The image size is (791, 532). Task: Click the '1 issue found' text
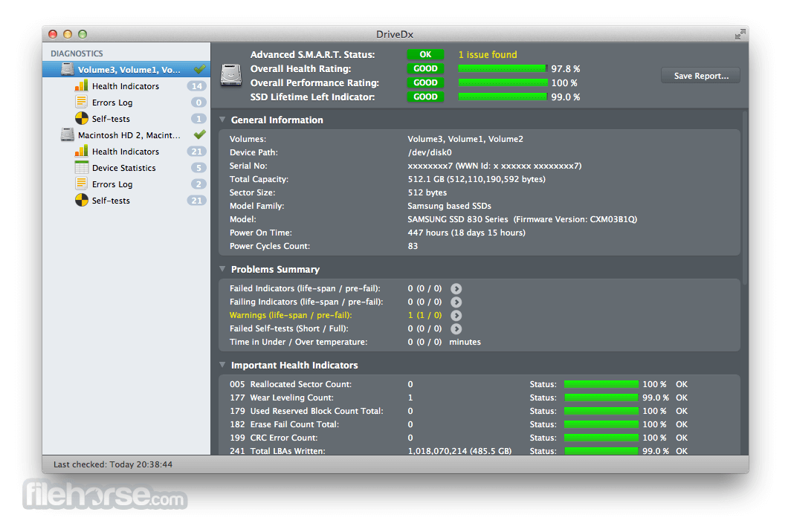coord(488,54)
